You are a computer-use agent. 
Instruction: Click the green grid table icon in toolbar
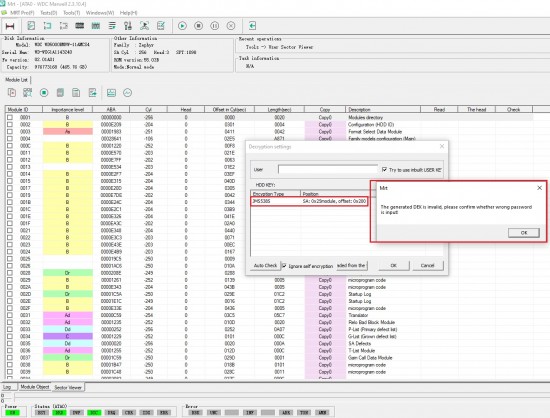[x=96, y=26]
